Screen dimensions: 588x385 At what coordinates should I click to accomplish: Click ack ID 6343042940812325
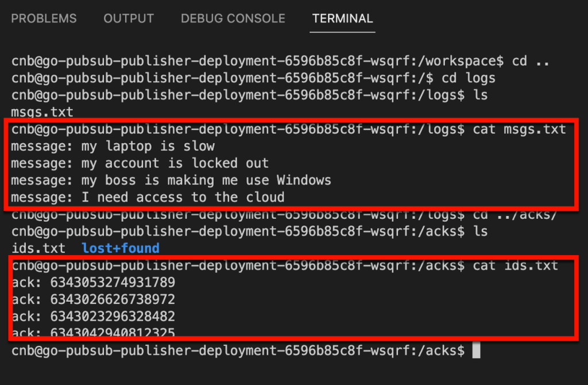pos(113,332)
